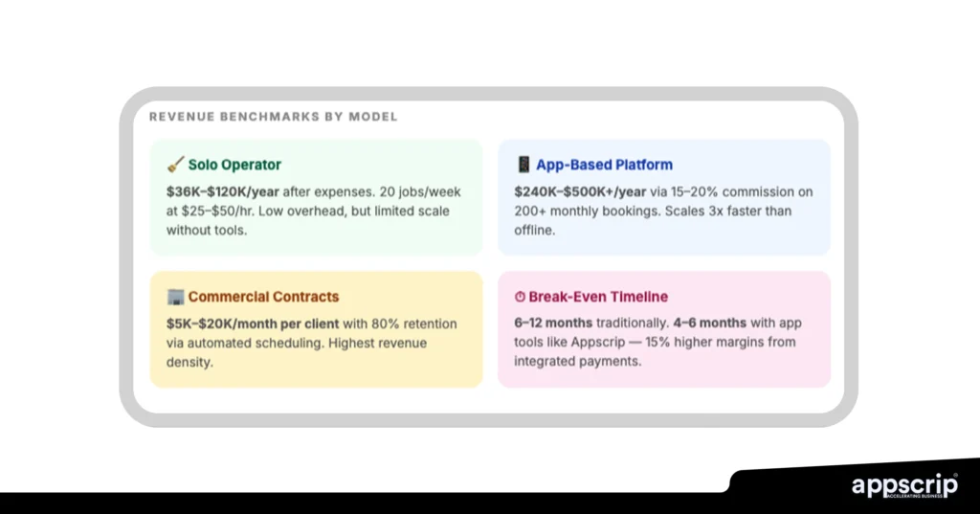Click the building icon beside Commercial Contracts
980x514 pixels.
click(175, 297)
